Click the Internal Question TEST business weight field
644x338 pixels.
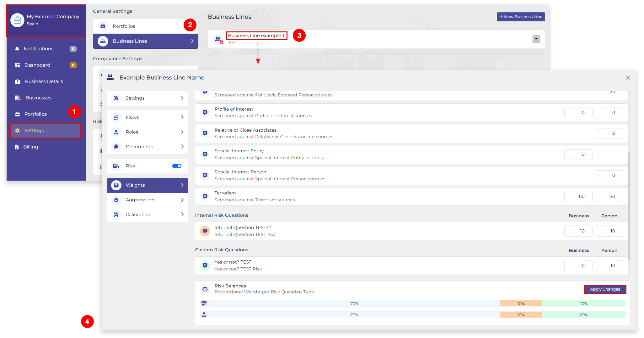click(x=578, y=231)
